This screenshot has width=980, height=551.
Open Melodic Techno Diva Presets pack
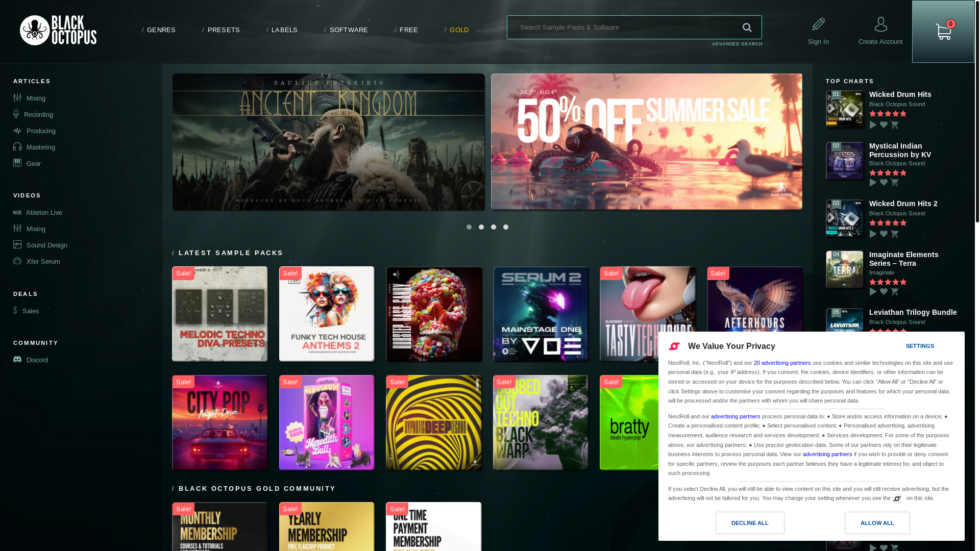click(220, 314)
